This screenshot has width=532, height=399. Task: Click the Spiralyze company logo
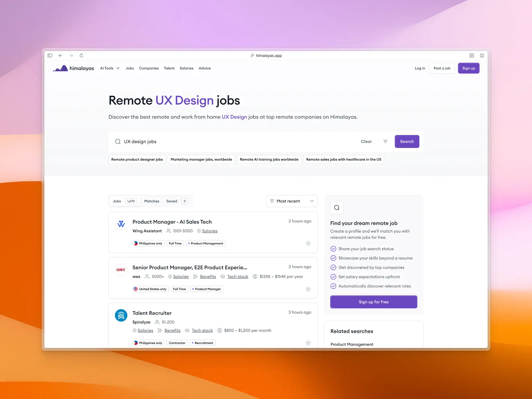[x=121, y=315]
